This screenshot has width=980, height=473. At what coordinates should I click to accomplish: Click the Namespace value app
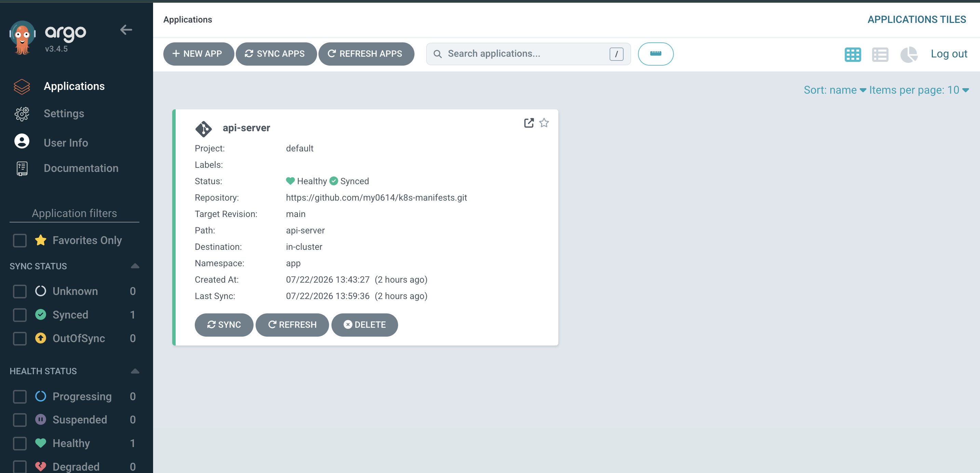293,263
